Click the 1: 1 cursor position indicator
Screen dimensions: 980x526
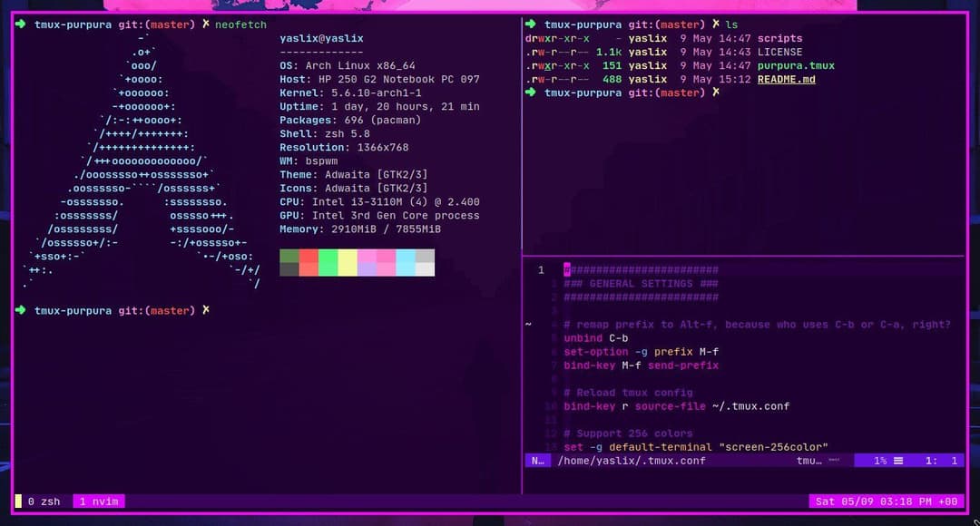point(941,461)
